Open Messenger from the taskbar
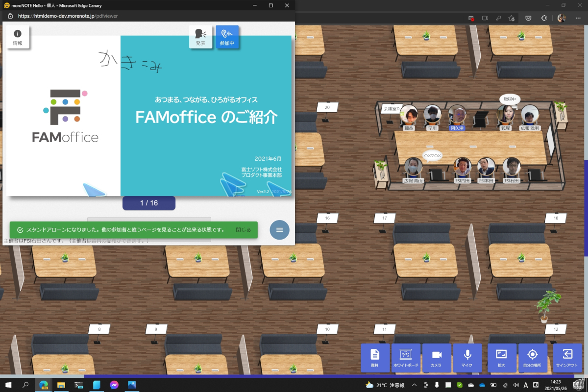 [x=114, y=385]
